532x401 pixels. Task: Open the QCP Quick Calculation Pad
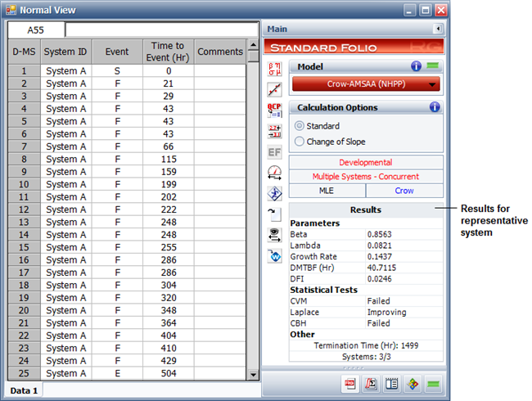point(274,110)
